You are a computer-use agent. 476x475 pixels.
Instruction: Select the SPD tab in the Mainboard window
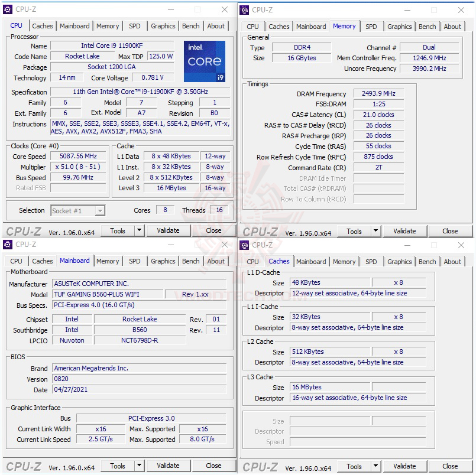click(134, 261)
